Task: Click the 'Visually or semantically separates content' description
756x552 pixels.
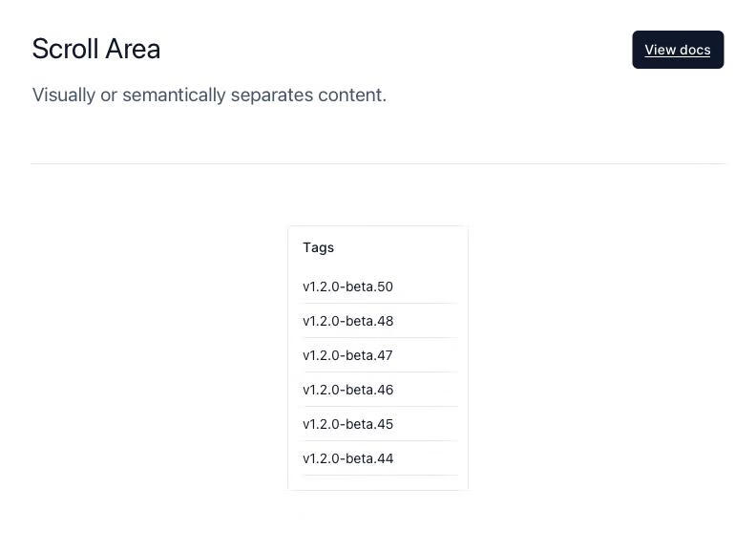Action: [209, 95]
